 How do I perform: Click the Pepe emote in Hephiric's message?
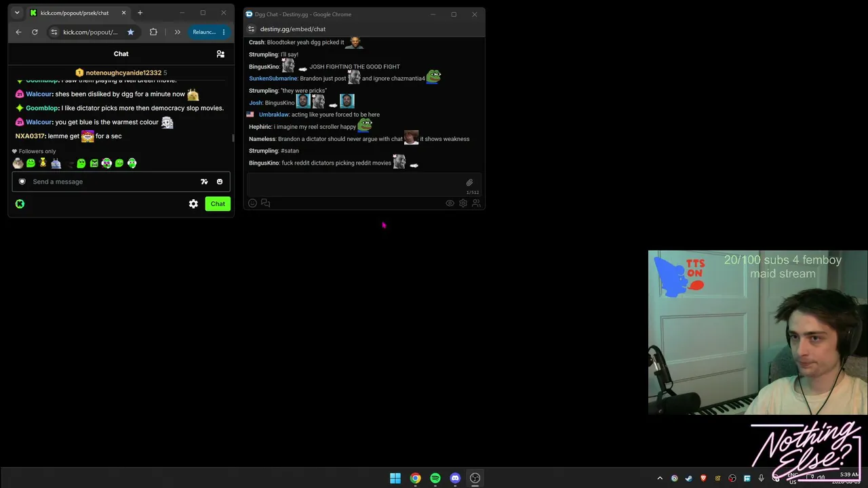[x=365, y=125]
